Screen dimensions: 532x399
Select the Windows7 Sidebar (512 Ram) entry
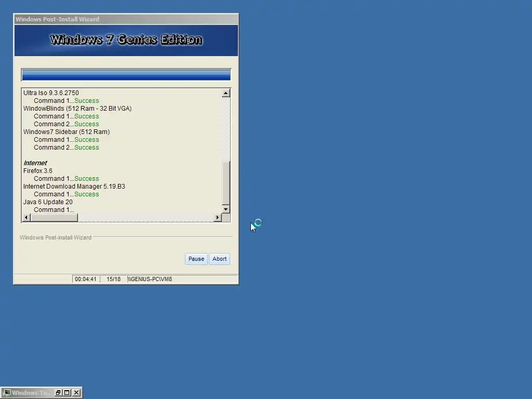[66, 132]
